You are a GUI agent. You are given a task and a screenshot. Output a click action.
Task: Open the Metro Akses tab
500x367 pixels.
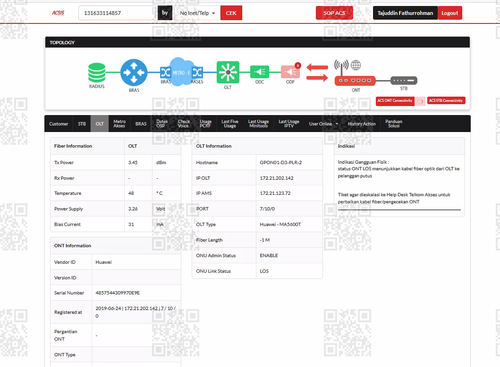click(x=119, y=124)
